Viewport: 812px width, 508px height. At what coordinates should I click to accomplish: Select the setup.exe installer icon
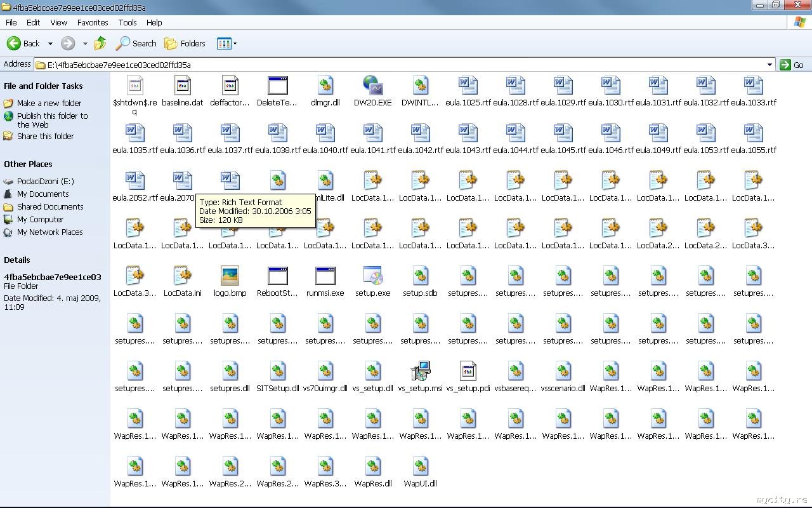372,277
